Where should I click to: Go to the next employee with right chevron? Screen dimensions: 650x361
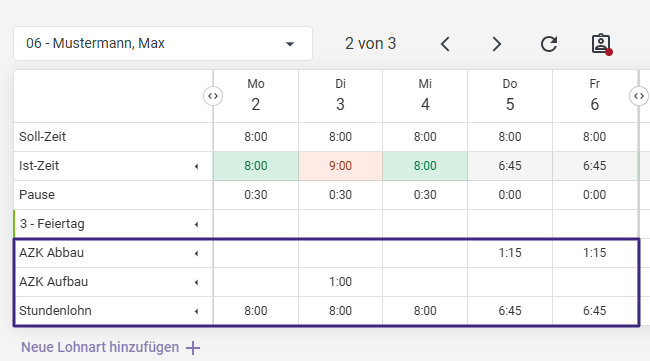pyautogui.click(x=497, y=44)
